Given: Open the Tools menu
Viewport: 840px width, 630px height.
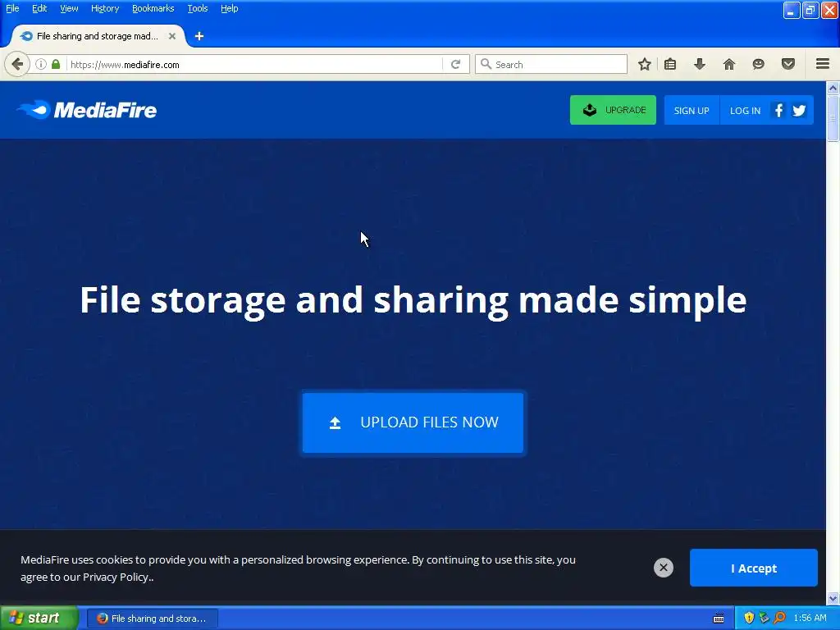Looking at the screenshot, I should pos(198,8).
